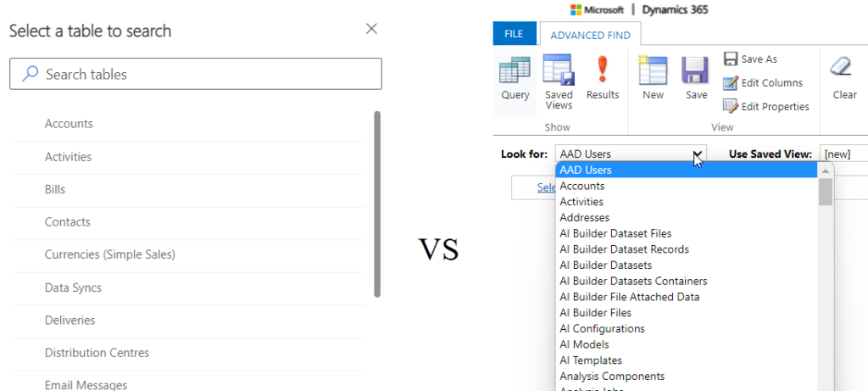Choose Addresses from the dropdown
The height and width of the screenshot is (391, 868).
[687, 218]
